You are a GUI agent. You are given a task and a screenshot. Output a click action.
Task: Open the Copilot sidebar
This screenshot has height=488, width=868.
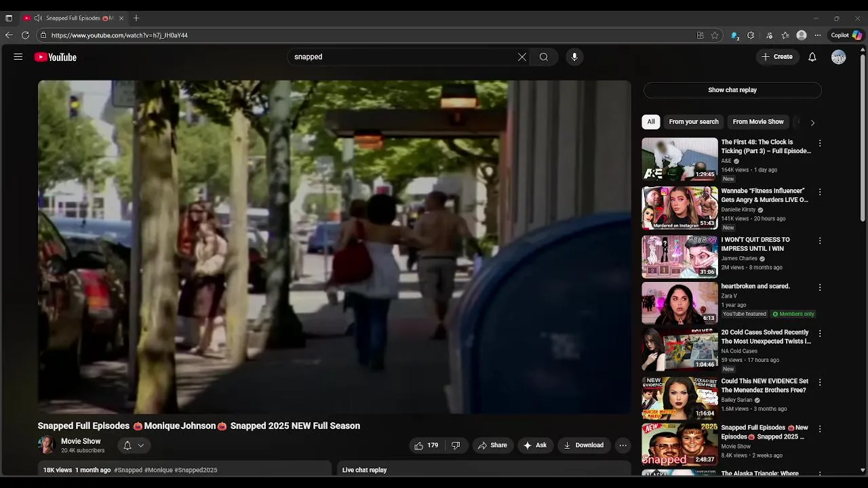tap(847, 35)
